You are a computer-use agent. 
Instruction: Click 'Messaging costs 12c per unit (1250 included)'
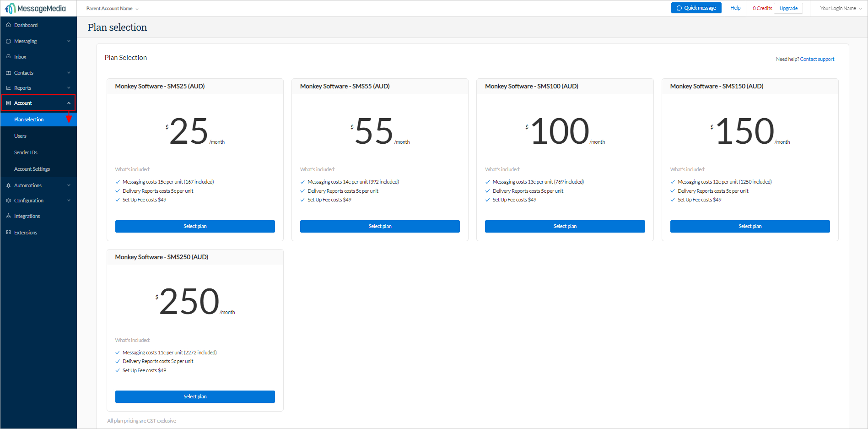click(725, 182)
